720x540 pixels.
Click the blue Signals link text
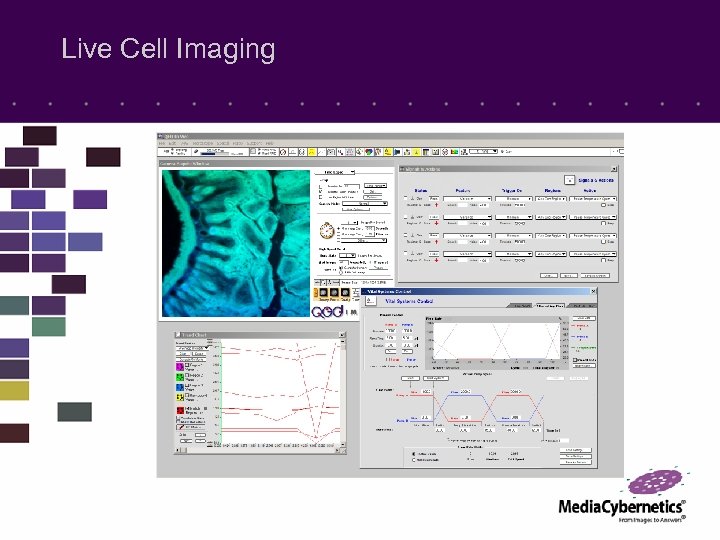pos(596,180)
